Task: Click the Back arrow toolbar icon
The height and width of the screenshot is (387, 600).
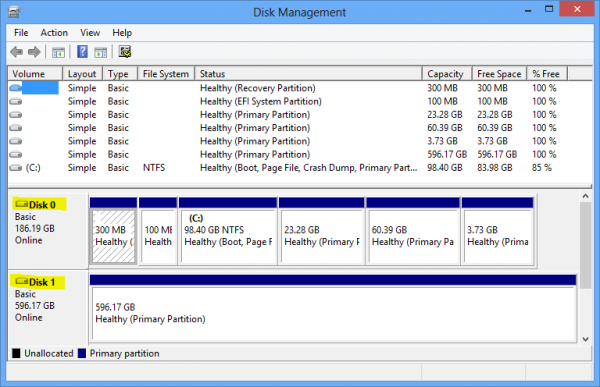Action: click(x=16, y=52)
